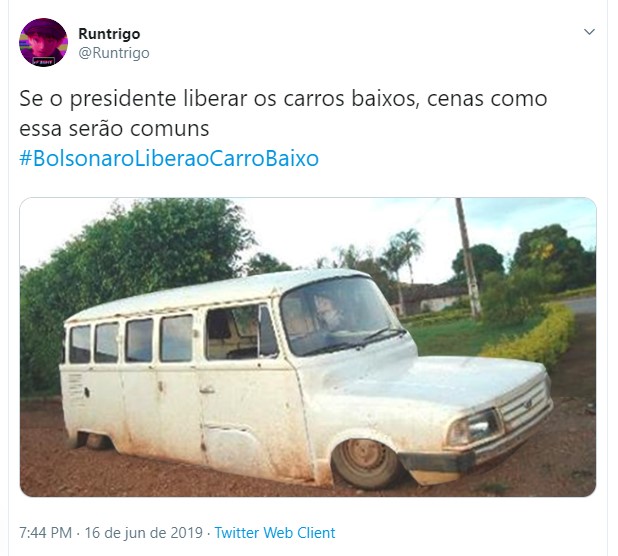The image size is (618, 556).
Task: Click the front grille of the vehicle
Action: coord(525,406)
